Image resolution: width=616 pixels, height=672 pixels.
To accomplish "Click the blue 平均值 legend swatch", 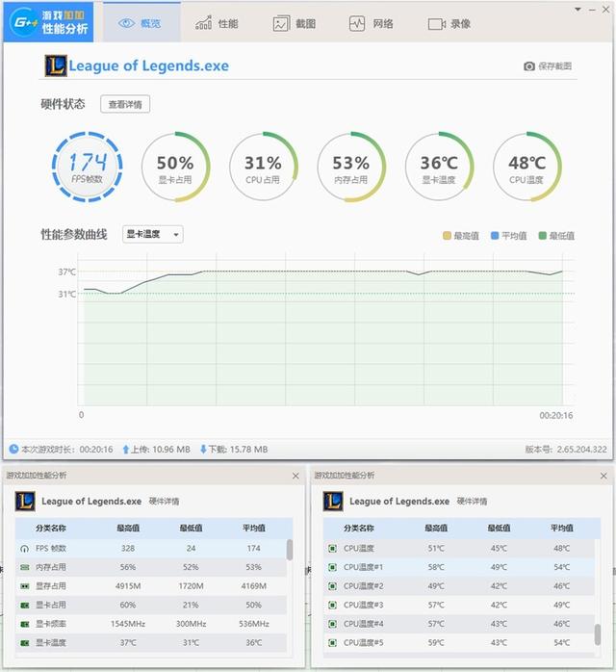I will 495,236.
